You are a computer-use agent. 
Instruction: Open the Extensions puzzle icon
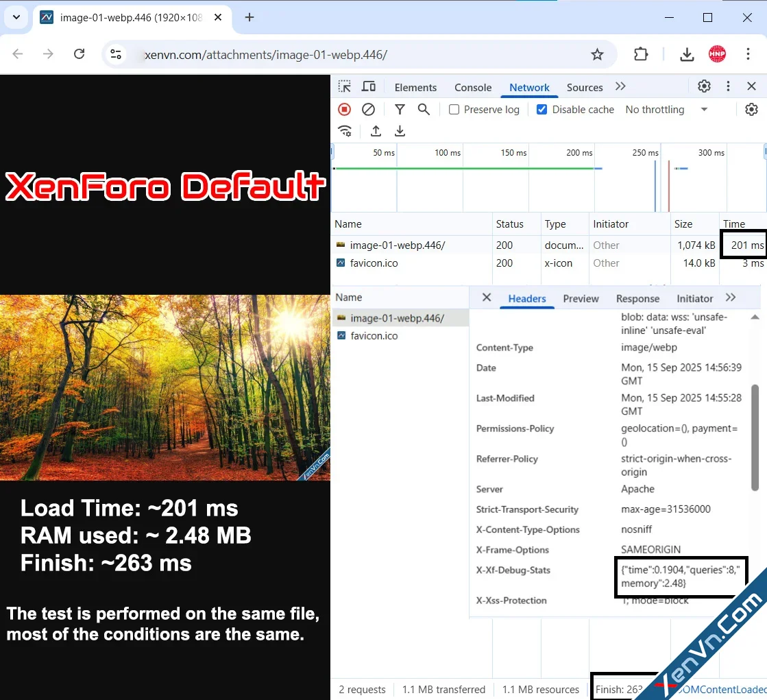point(641,54)
